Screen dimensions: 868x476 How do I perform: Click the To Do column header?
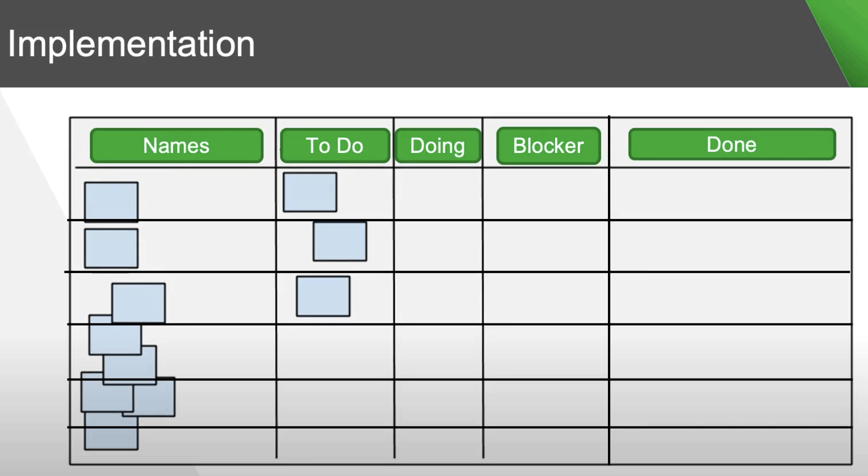(335, 145)
